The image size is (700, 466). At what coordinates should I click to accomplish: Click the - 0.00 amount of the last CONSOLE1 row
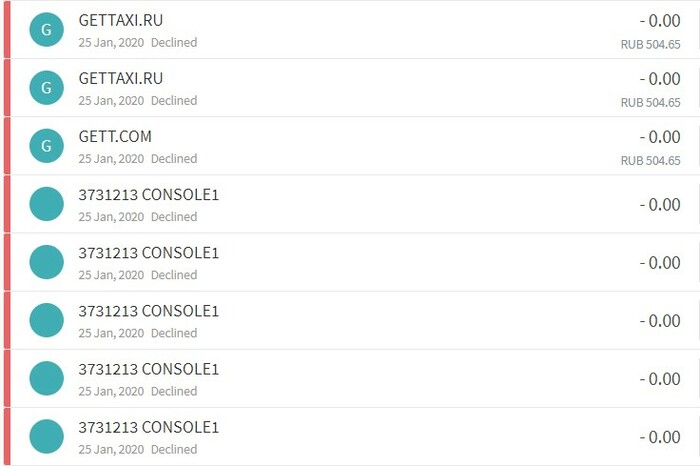click(659, 437)
